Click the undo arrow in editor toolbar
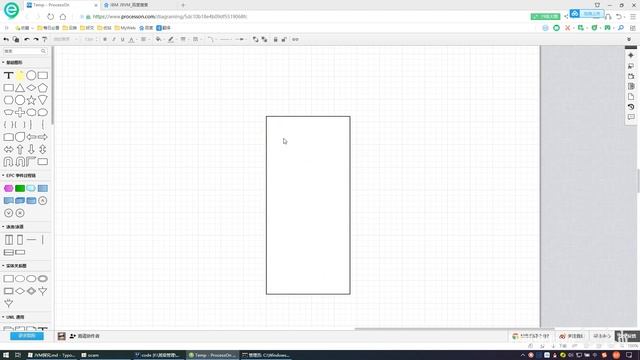Image resolution: width=640 pixels, height=360 pixels. pyautogui.click(x=27, y=40)
